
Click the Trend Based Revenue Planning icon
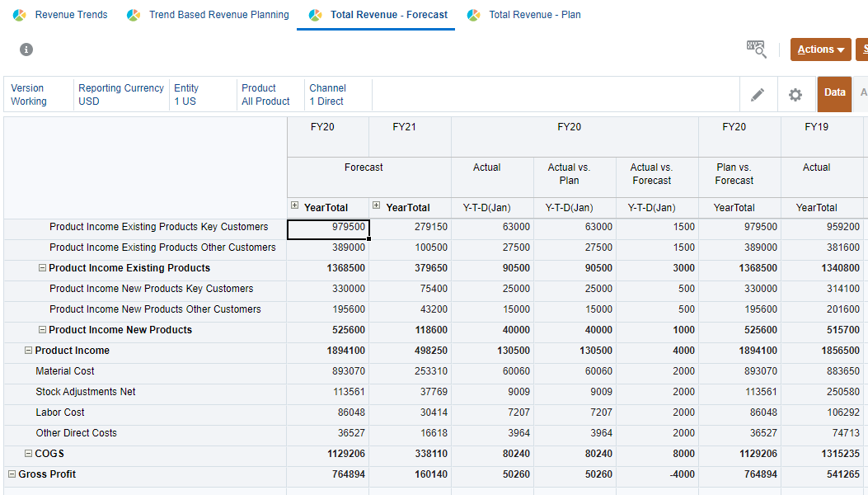tap(134, 15)
